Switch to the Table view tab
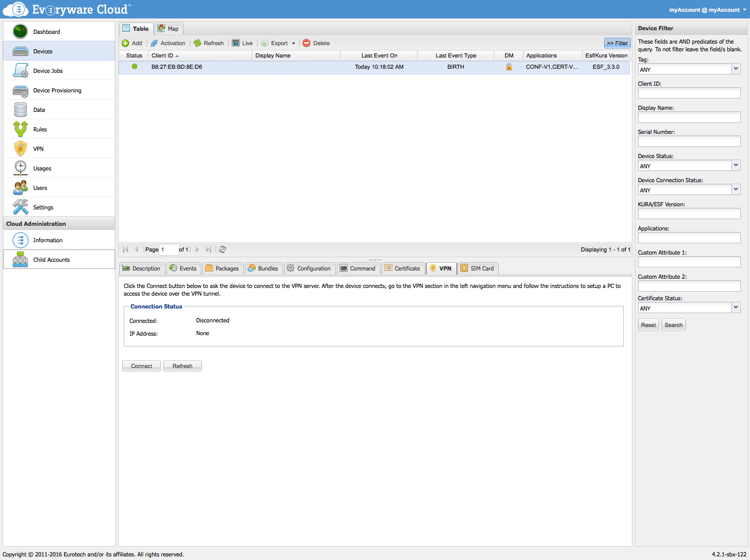The image size is (750, 560). pos(136,29)
